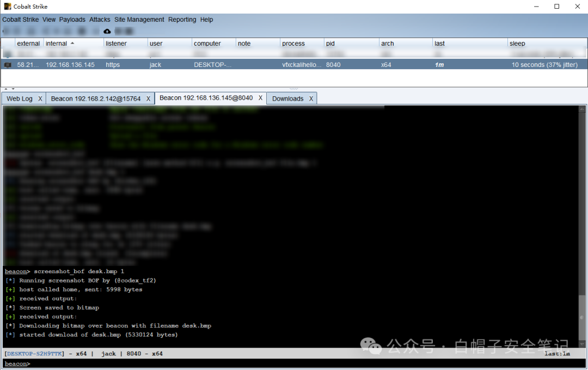Click the beacon computer icon in jack's row
The height and width of the screenshot is (370, 588).
[x=8, y=65]
